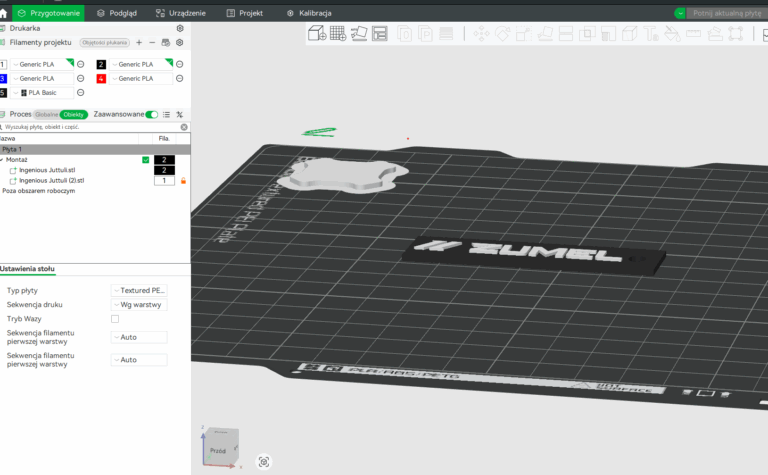Remove last filament with minus icon
This screenshot has width=768, height=475.
coord(152,43)
